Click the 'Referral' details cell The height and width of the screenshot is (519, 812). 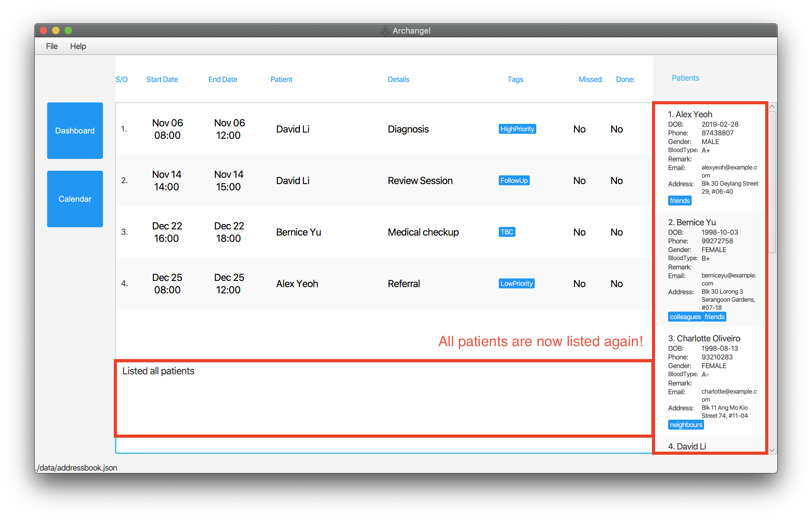(404, 284)
